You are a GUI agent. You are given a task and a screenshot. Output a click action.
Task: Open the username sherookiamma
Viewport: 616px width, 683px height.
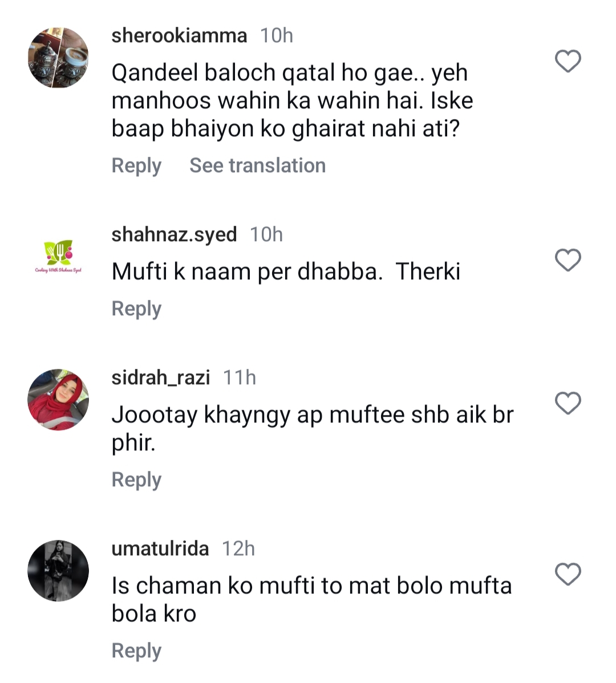[x=180, y=35]
